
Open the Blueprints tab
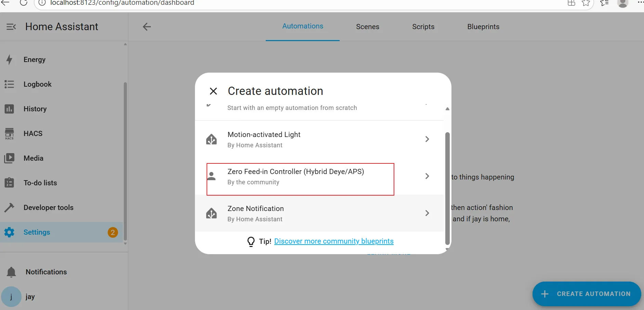pyautogui.click(x=483, y=27)
